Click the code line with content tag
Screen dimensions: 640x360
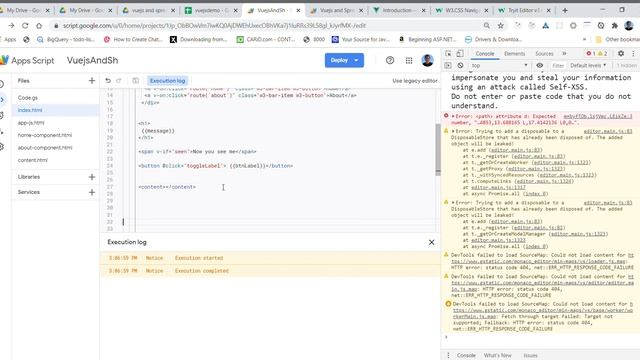(167, 187)
